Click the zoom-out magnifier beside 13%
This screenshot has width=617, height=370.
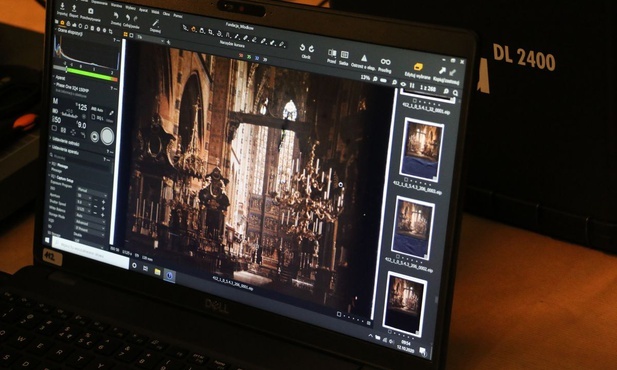(375, 80)
